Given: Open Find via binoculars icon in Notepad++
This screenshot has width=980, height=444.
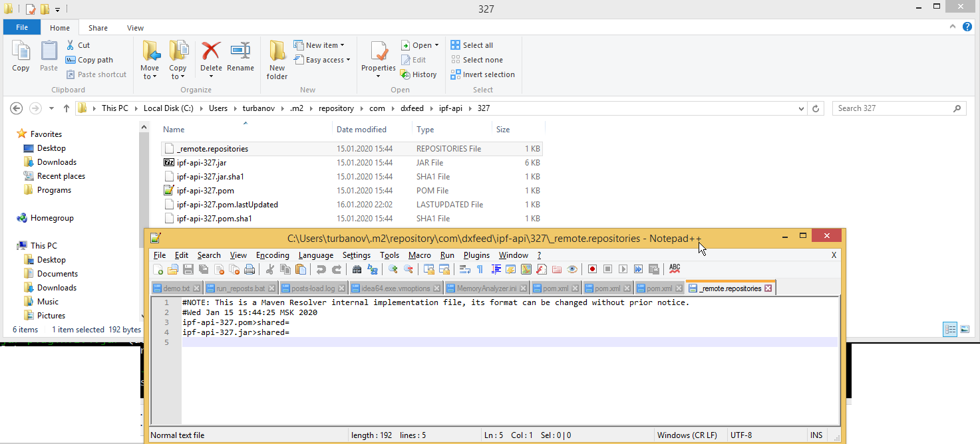Looking at the screenshot, I should [x=357, y=269].
